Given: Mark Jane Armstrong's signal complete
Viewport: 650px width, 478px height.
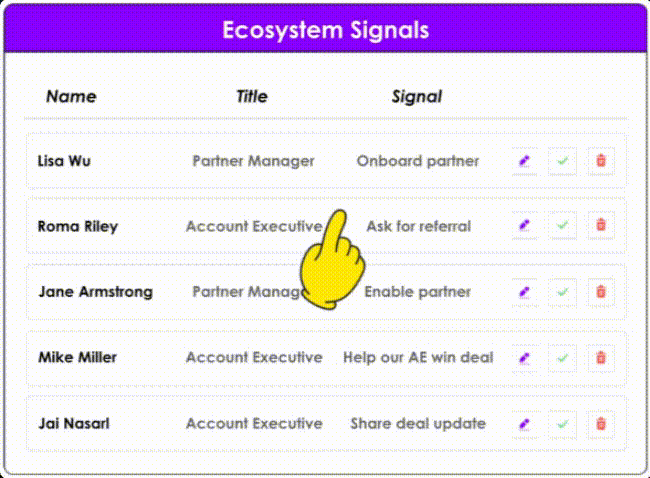Looking at the screenshot, I should (x=562, y=292).
